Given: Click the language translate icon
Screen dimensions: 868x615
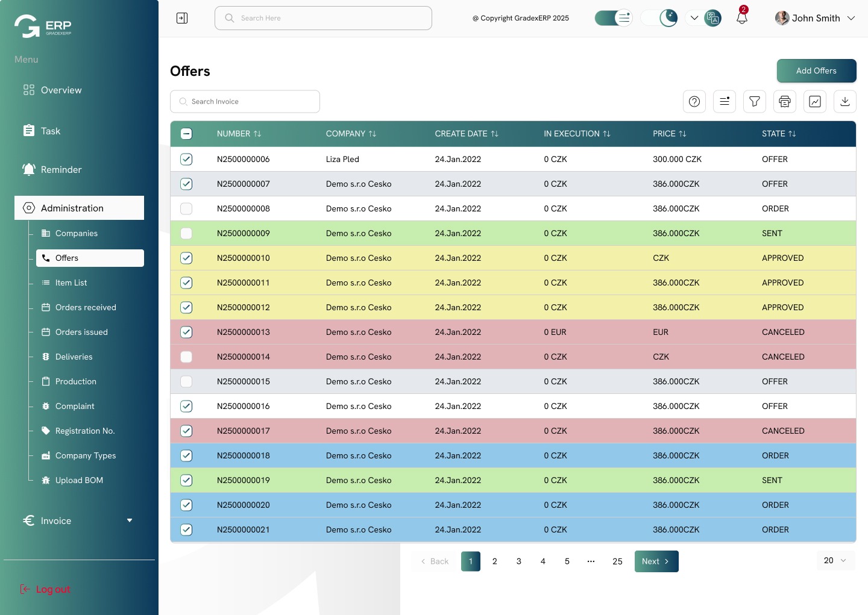Looking at the screenshot, I should click(x=712, y=18).
